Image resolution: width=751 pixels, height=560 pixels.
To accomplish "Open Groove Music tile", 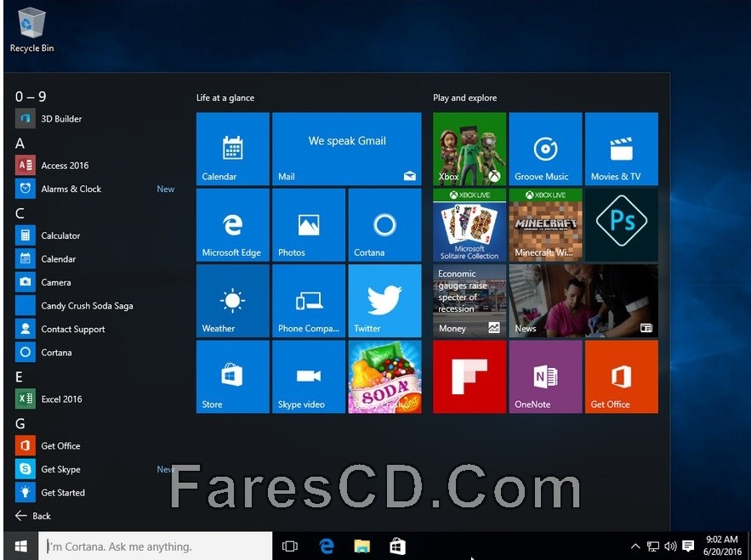I will (545, 149).
